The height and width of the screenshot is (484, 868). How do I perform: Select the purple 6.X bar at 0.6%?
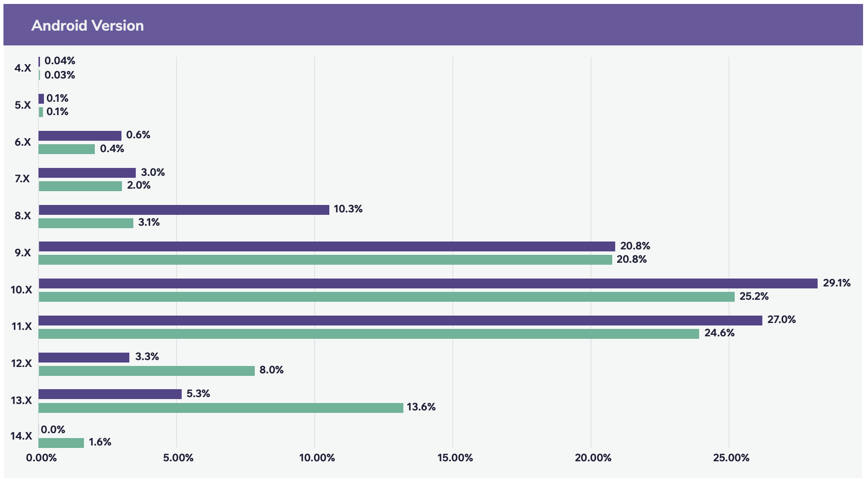[80, 136]
